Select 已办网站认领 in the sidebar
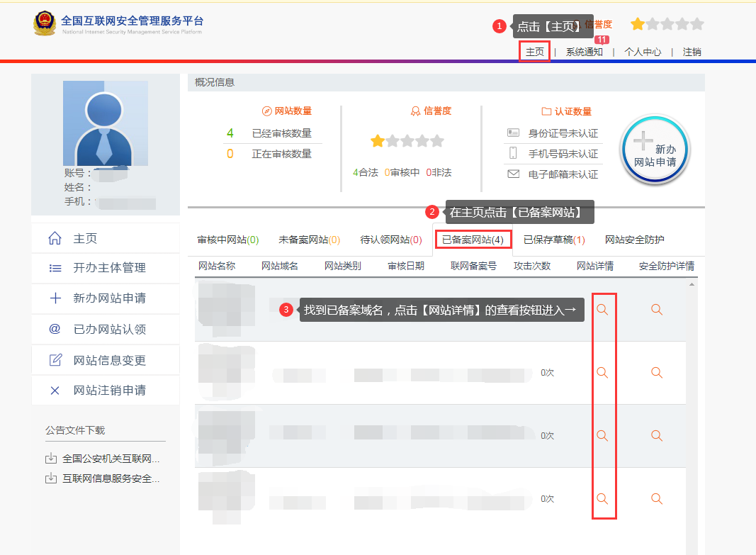 (109, 330)
